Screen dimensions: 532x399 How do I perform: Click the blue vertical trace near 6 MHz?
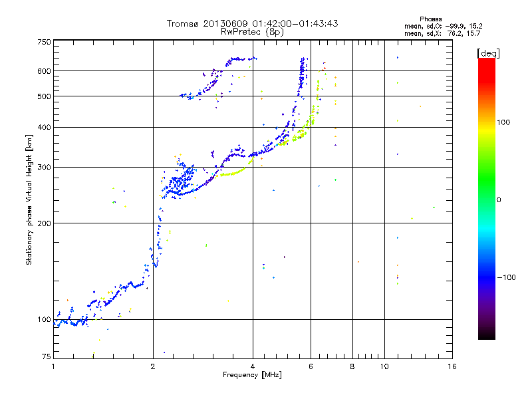coord(302,76)
